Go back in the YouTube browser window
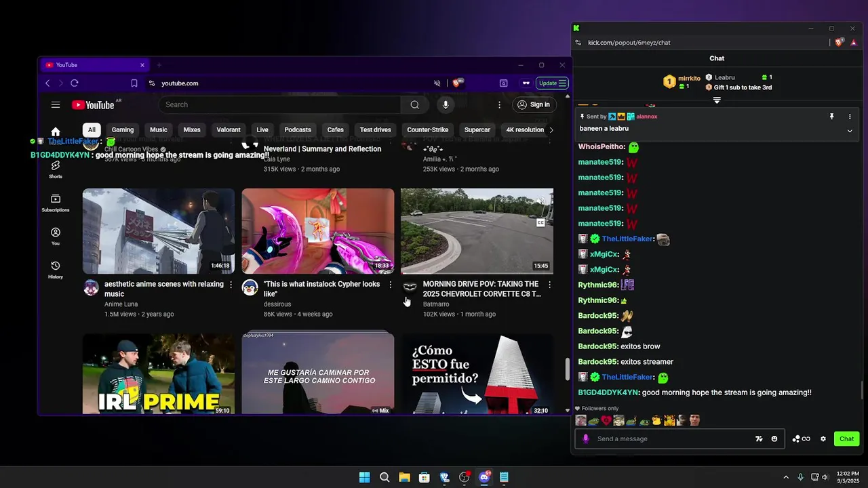The height and width of the screenshot is (488, 868). (x=47, y=83)
